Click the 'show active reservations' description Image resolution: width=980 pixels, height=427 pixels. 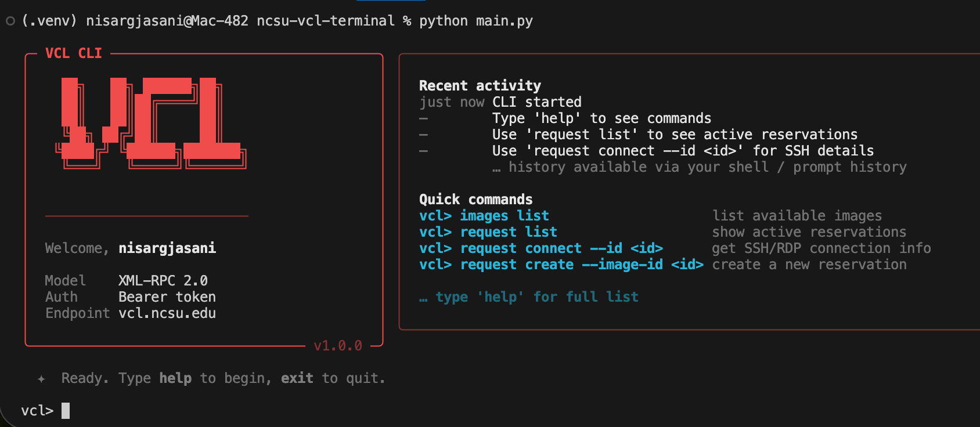809,232
